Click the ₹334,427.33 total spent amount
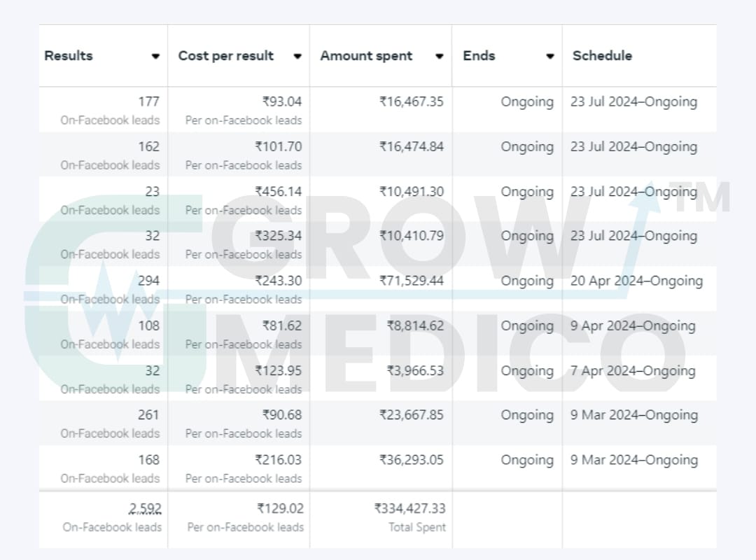 pos(409,508)
